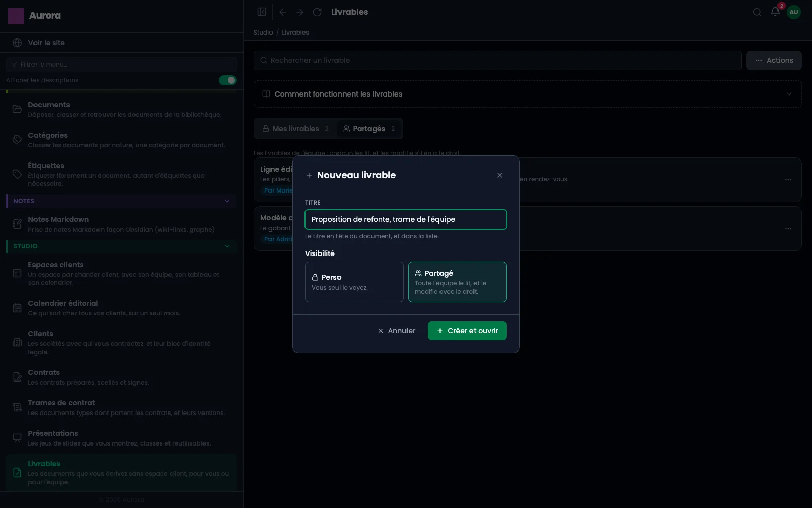Go back with the left arrow
Screen dimensions: 812x508
(283, 12)
